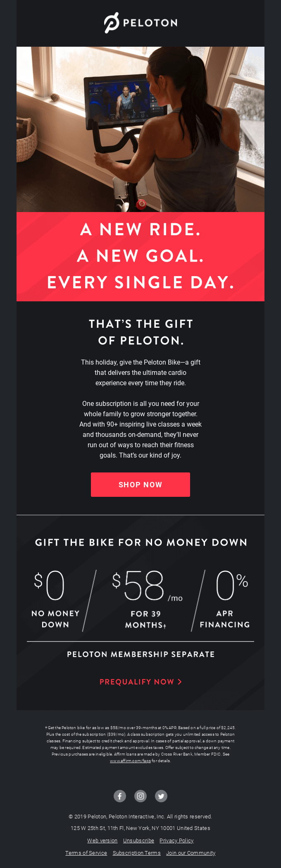Click the red 'A New Ride' headline banner
This screenshot has width=281, height=868.
(x=140, y=256)
